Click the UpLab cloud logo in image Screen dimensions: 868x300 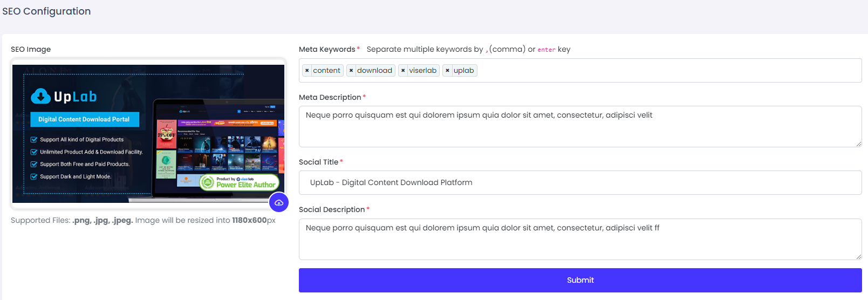[40, 96]
